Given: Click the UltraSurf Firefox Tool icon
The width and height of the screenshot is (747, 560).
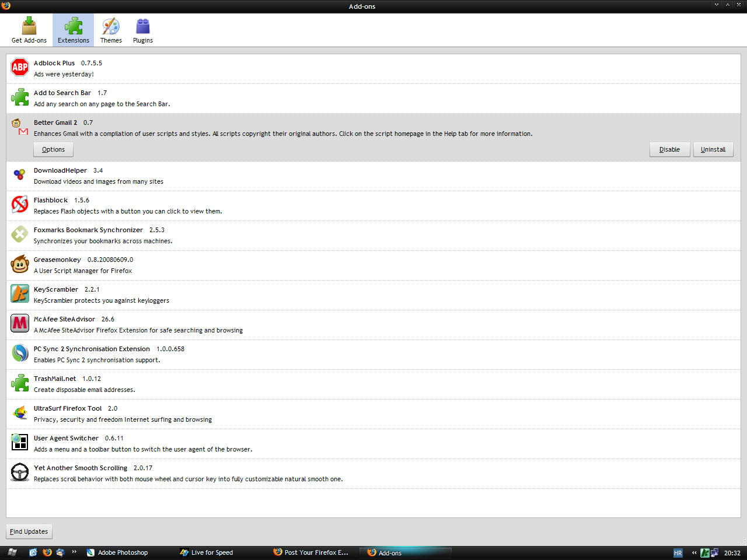Looking at the screenshot, I should [x=20, y=413].
